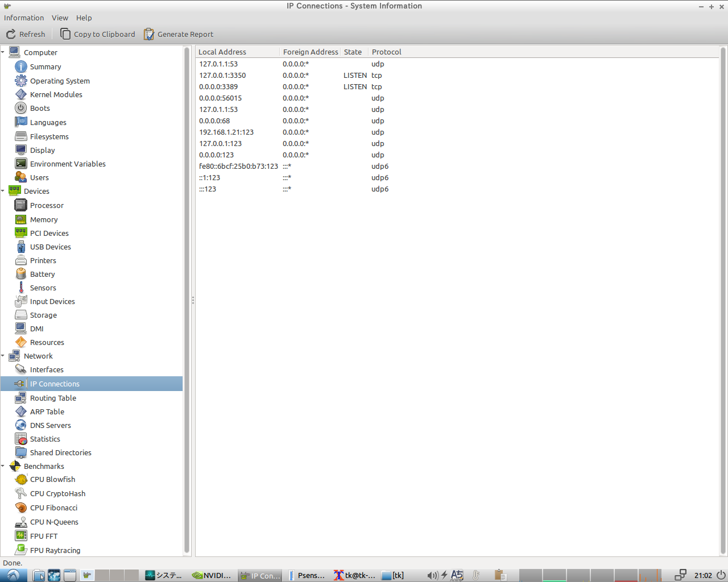Select the DNS Servers globe icon
Viewport: 728px width, 582px height.
tap(21, 425)
